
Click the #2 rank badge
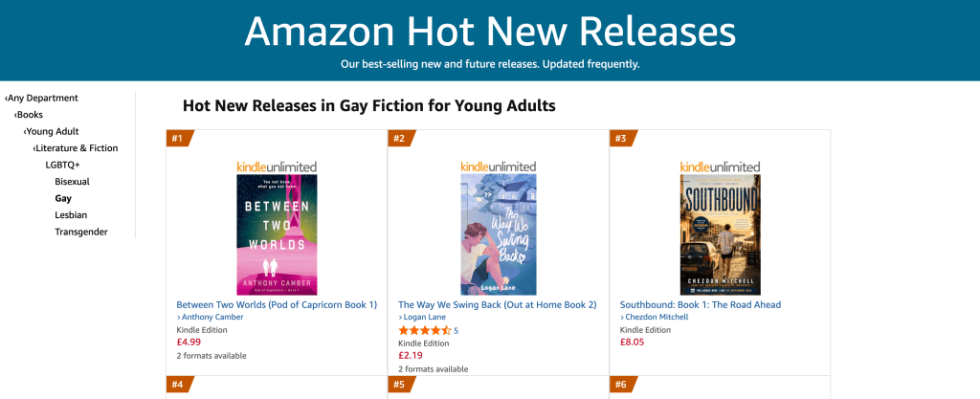point(401,138)
